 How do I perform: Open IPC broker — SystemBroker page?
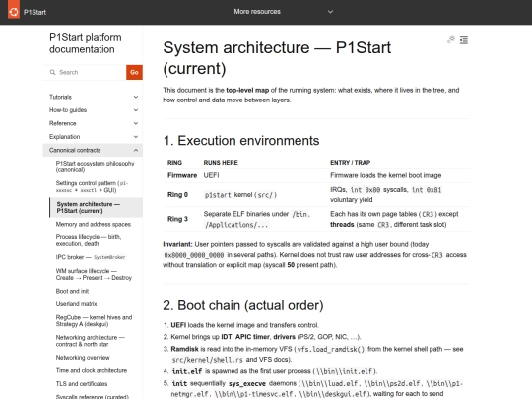[91, 257]
